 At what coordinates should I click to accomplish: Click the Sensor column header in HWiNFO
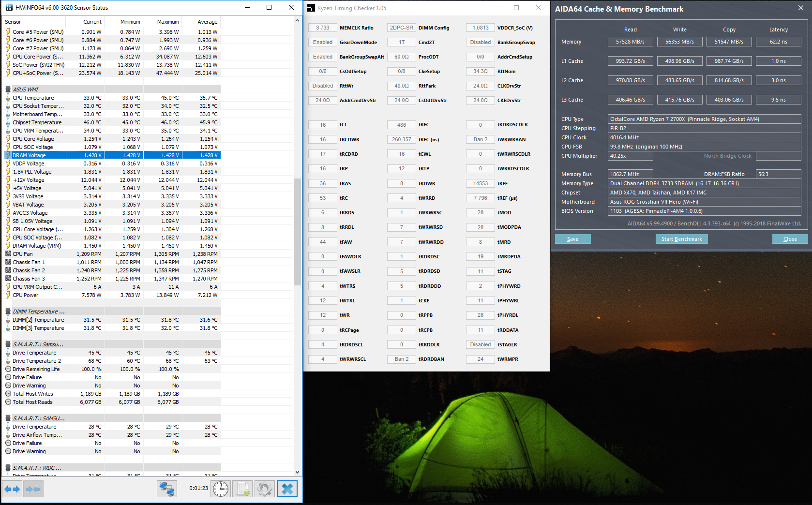34,22
